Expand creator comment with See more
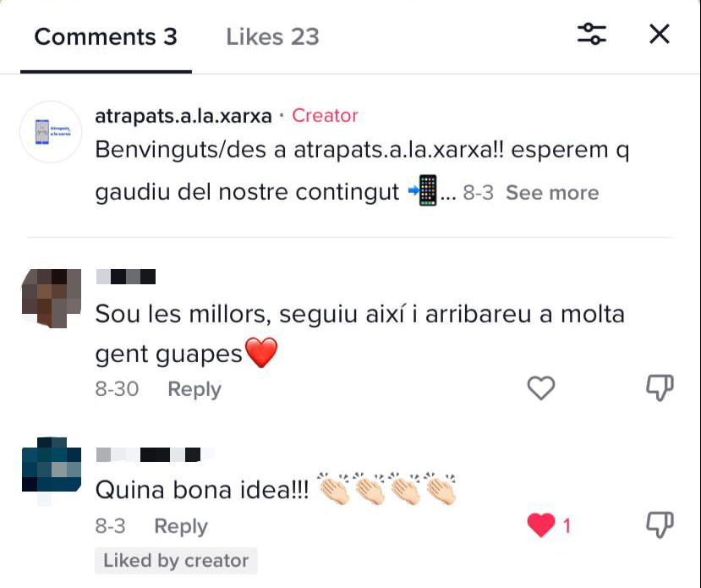Screen dimensions: 701x588 [x=552, y=193]
